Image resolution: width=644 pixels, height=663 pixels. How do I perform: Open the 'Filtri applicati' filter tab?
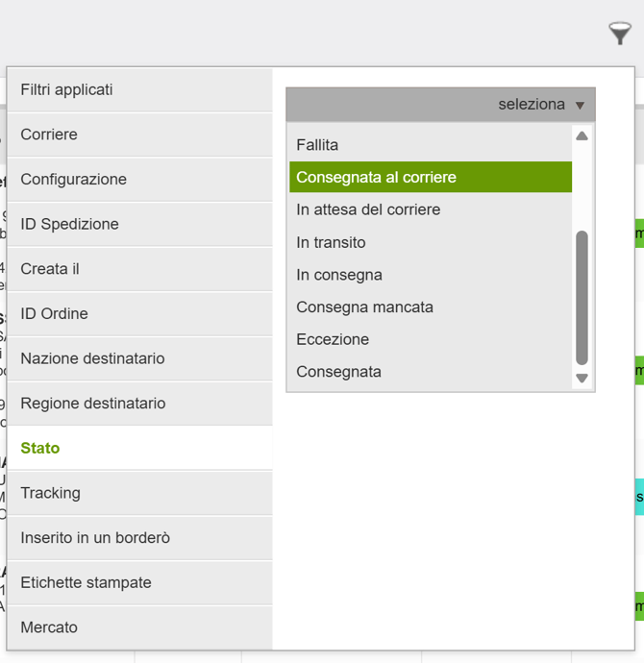140,89
